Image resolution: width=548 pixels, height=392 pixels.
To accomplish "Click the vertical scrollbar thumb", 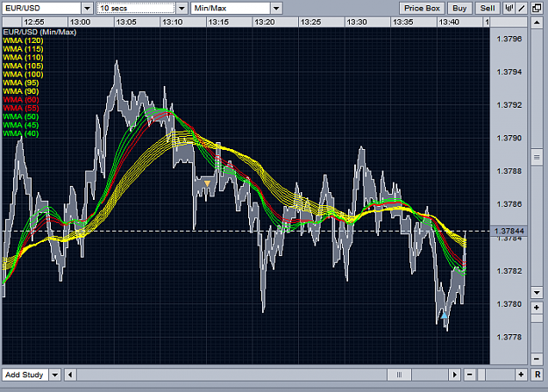I will pos(537,158).
